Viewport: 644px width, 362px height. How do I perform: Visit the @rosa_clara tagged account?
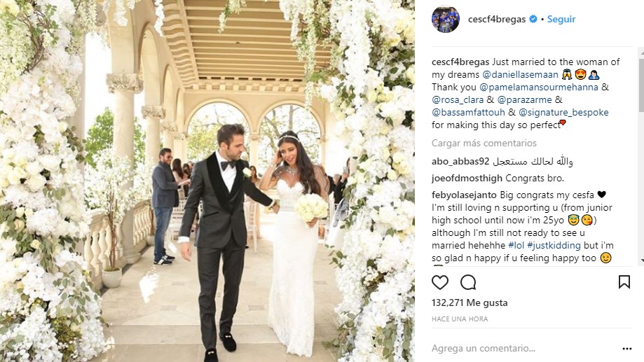point(458,99)
